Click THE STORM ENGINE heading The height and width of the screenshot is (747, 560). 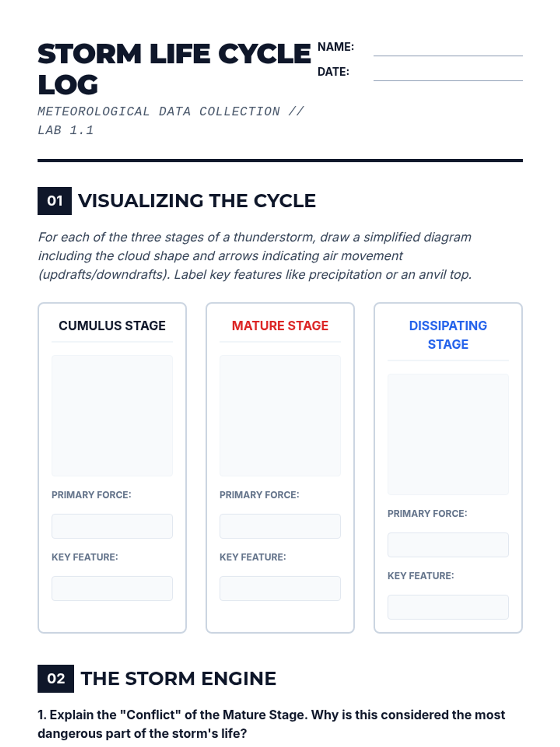[x=178, y=678]
